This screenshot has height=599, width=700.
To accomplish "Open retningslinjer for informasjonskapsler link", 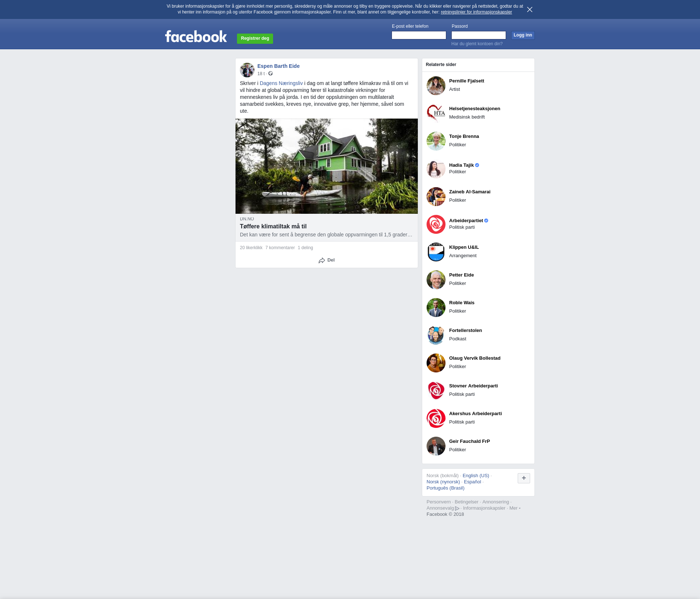I will tap(476, 12).
